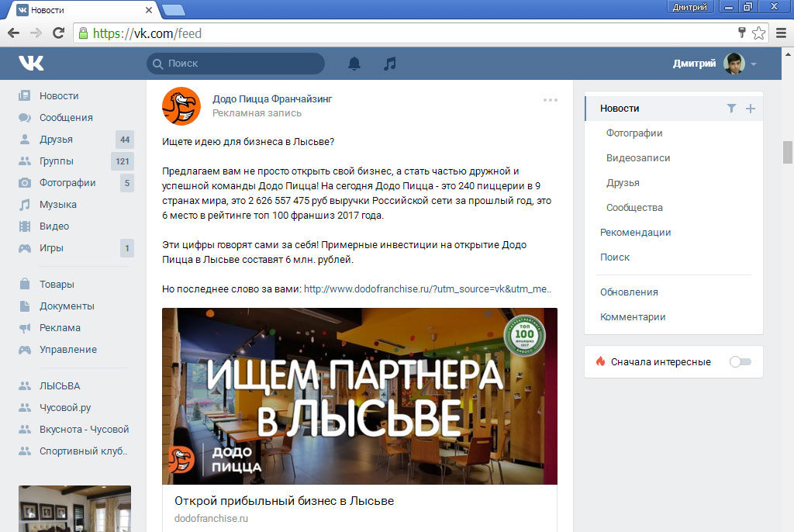Add a news tab with plus icon
This screenshot has width=794, height=532.
[x=751, y=109]
